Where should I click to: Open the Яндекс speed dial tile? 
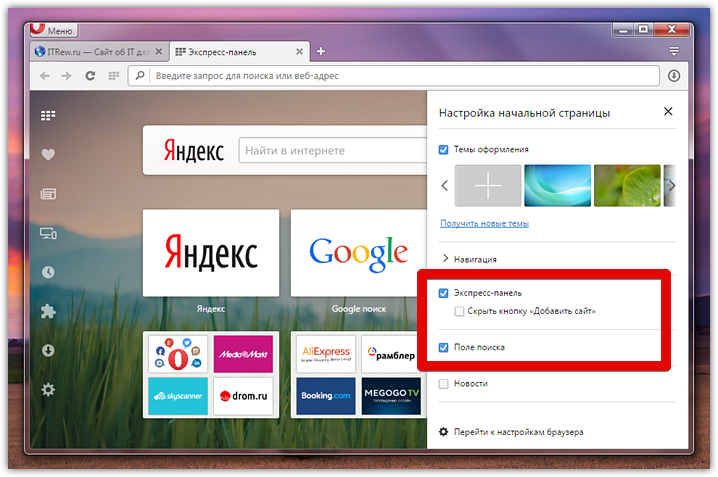coord(211,253)
